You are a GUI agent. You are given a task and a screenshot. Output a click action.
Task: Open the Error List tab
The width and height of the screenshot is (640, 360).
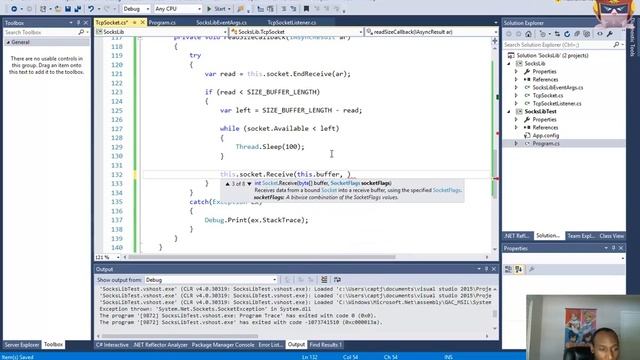(271, 345)
